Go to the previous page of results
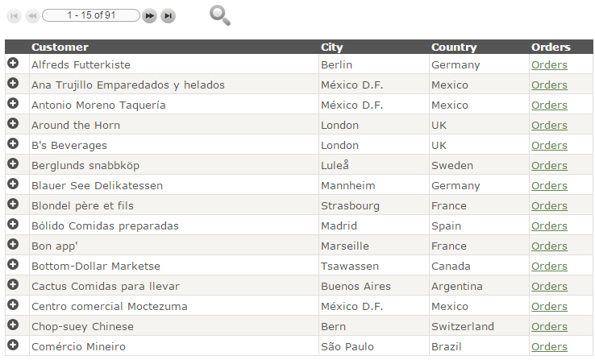The height and width of the screenshot is (364, 595). click(32, 15)
